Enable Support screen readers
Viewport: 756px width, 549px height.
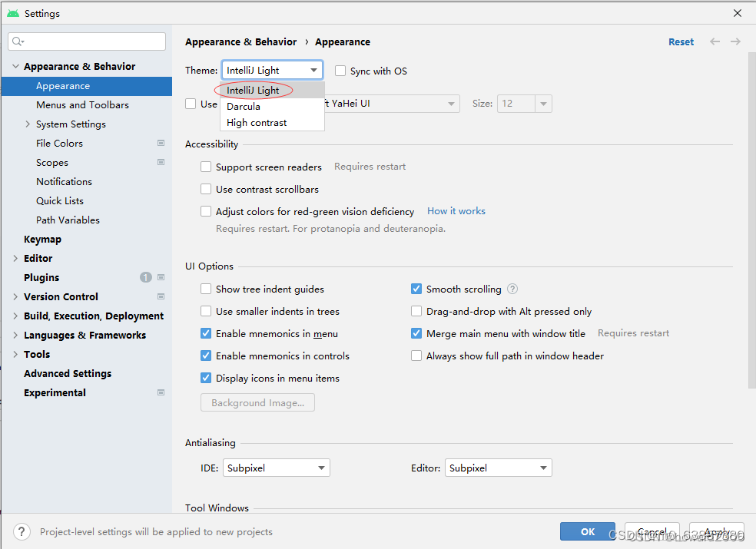point(206,167)
